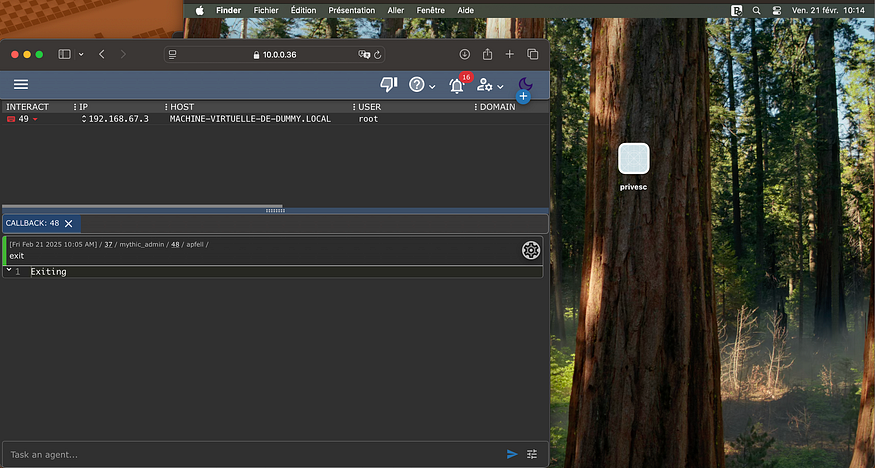Click the callback 48 link in task header
The image size is (875, 468).
175,244
